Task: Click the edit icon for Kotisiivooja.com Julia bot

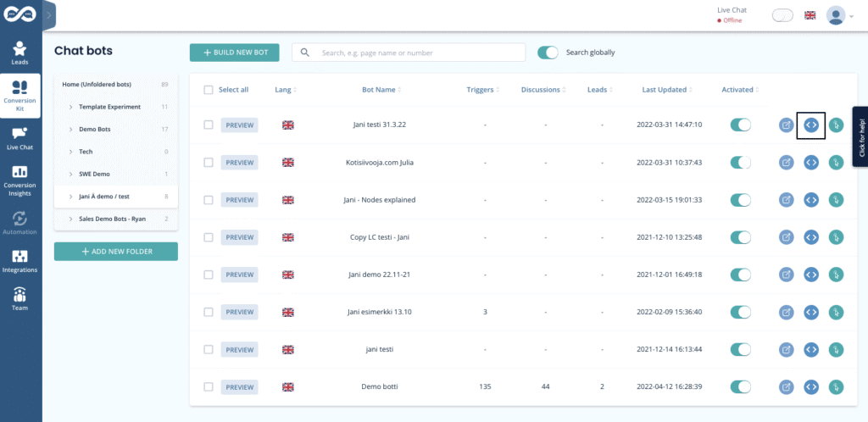Action: 787,162
